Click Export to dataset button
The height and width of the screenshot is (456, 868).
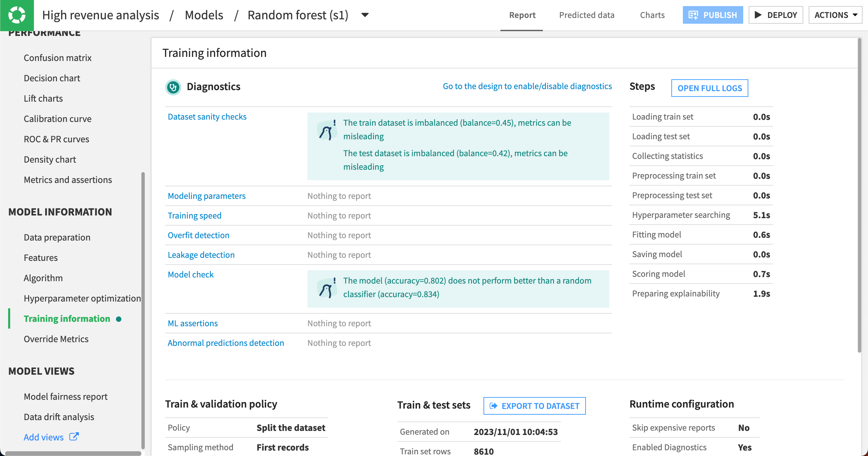pyautogui.click(x=534, y=406)
